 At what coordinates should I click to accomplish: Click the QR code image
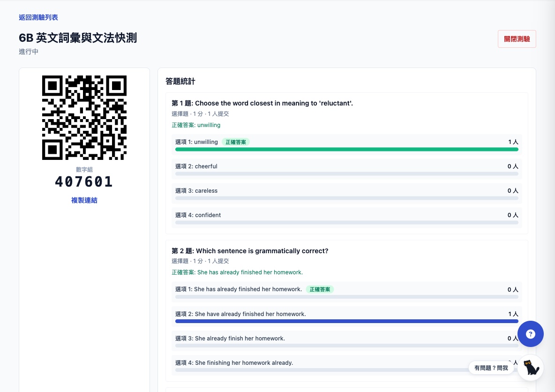click(x=84, y=118)
